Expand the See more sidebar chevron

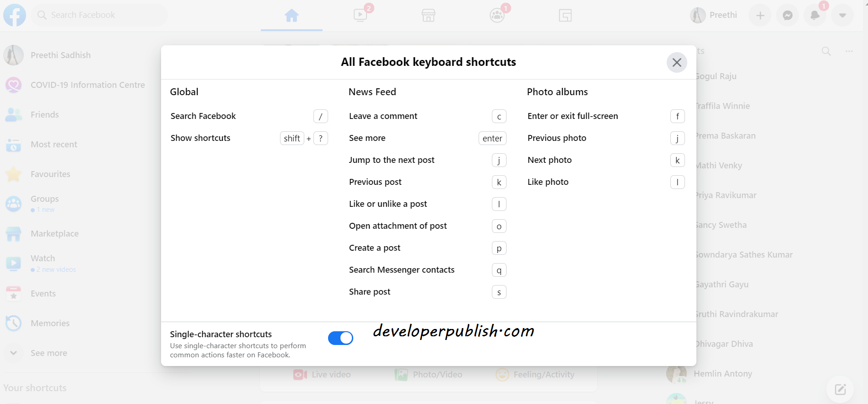(x=13, y=353)
